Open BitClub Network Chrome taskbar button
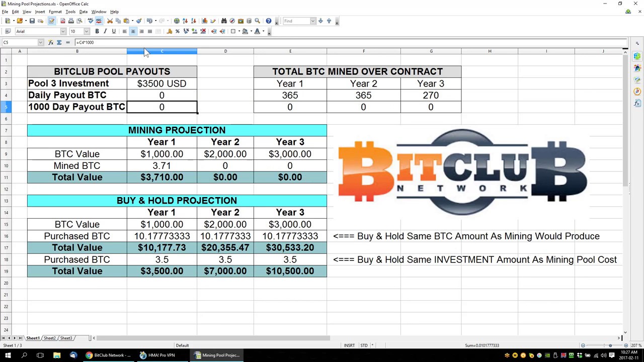Viewport: 644px width, 362px height. point(108,355)
